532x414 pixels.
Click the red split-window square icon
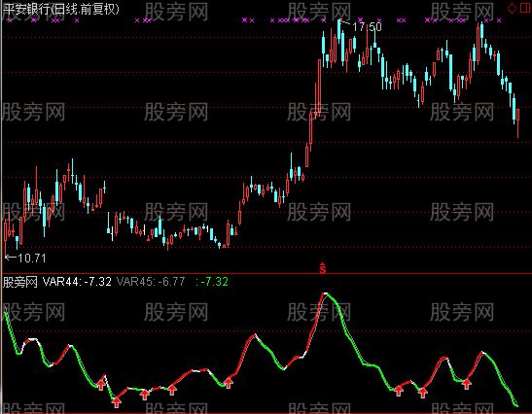point(525,8)
